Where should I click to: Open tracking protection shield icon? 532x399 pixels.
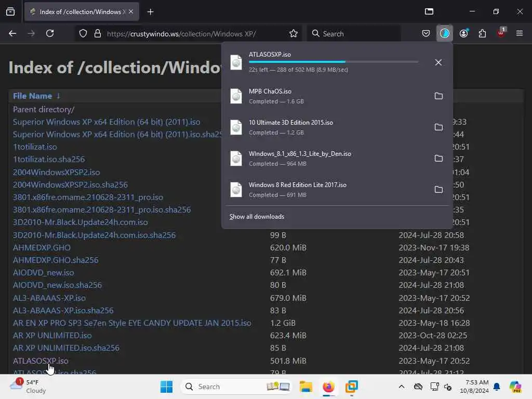coord(83,34)
